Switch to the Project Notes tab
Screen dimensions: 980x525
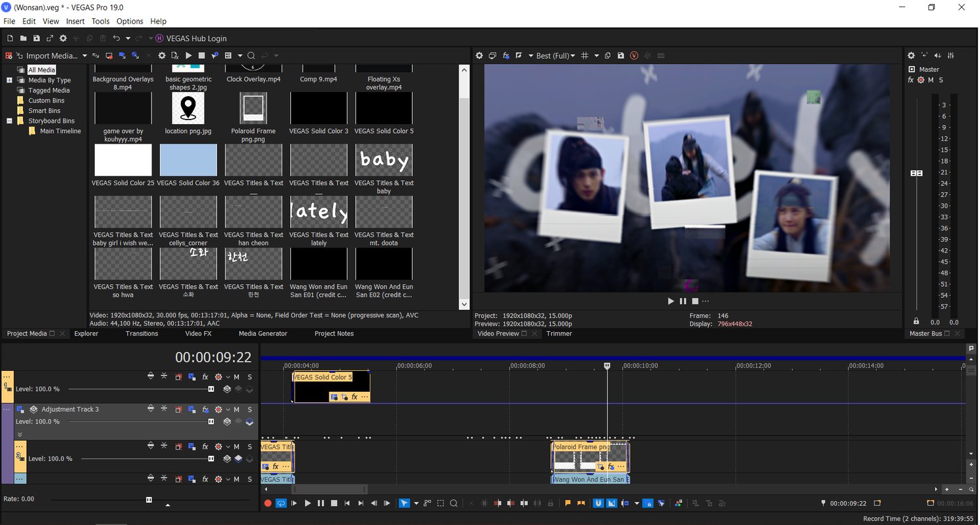click(x=334, y=334)
